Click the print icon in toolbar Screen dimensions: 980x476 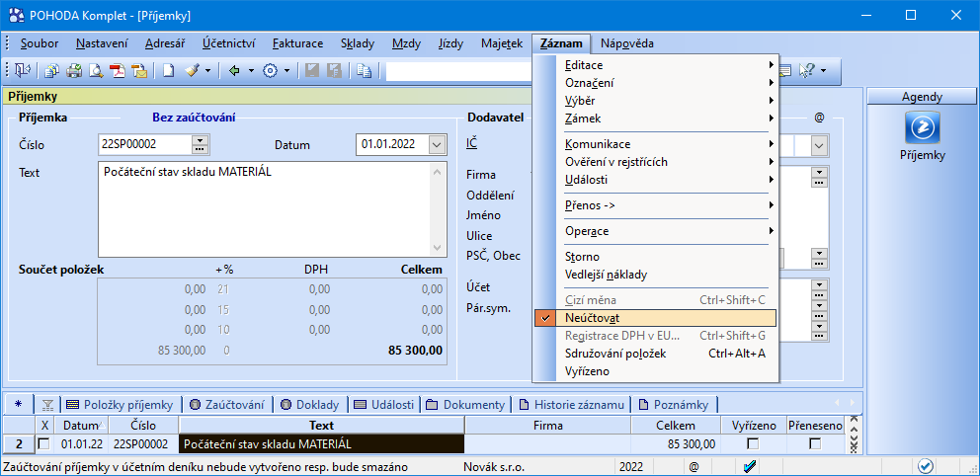(72, 70)
